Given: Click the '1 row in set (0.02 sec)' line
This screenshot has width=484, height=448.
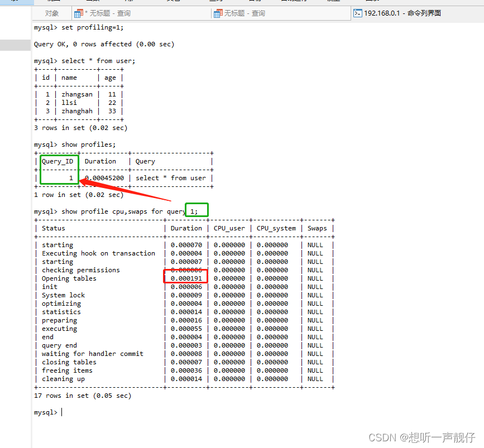Looking at the screenshot, I should click(x=79, y=195).
